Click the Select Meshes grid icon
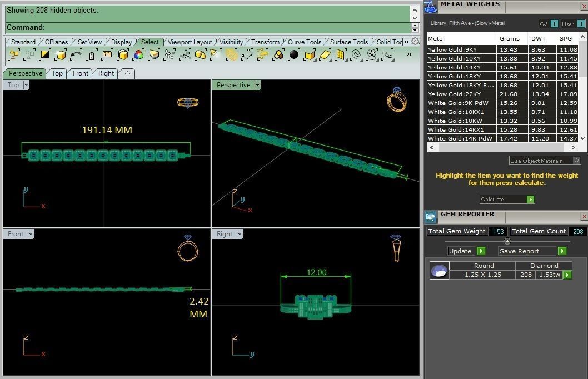This screenshot has width=588, height=379. click(x=341, y=55)
